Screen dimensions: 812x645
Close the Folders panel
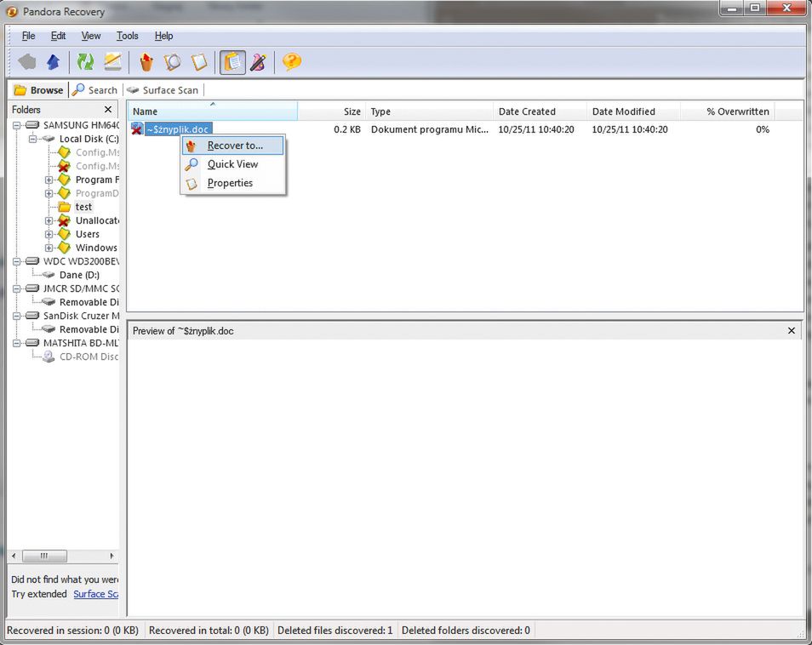click(108, 109)
